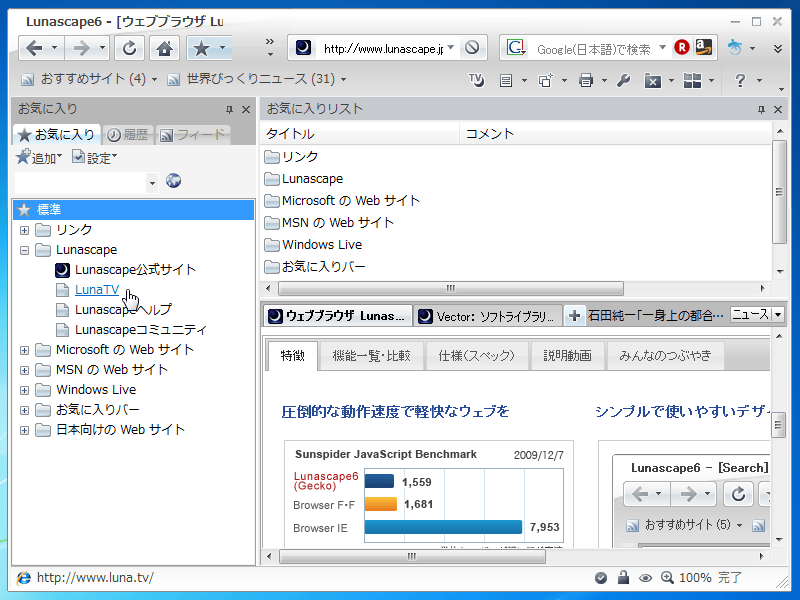Image resolution: width=800 pixels, height=600 pixels.
Task: Open Lunascape公式サイト favorite
Action: pyautogui.click(x=135, y=269)
